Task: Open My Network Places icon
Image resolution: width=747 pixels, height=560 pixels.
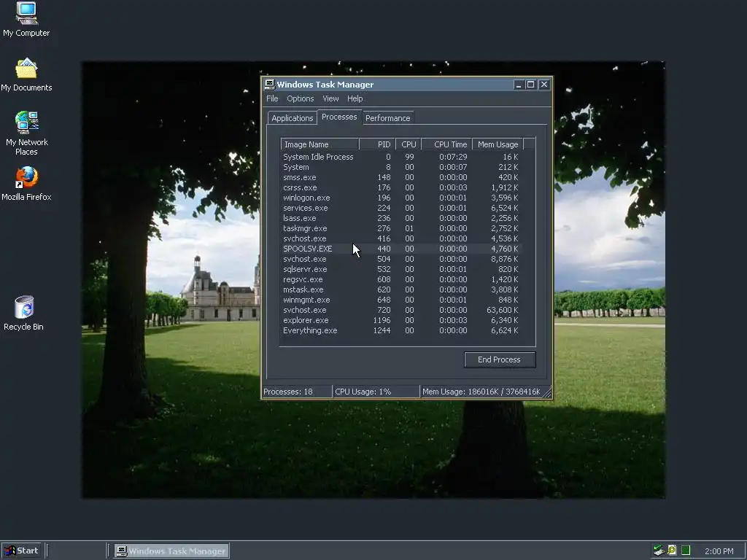Action: [x=26, y=133]
